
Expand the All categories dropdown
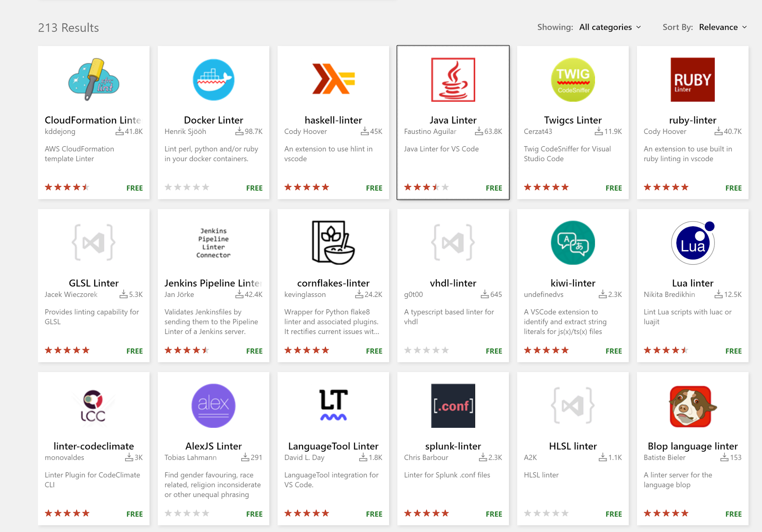point(610,27)
